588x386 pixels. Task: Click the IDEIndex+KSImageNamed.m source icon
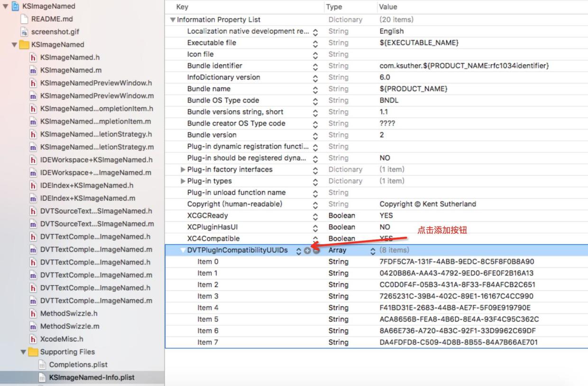[x=33, y=198]
